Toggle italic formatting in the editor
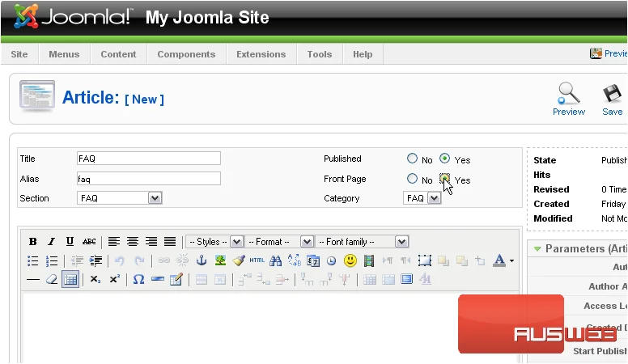 click(51, 242)
